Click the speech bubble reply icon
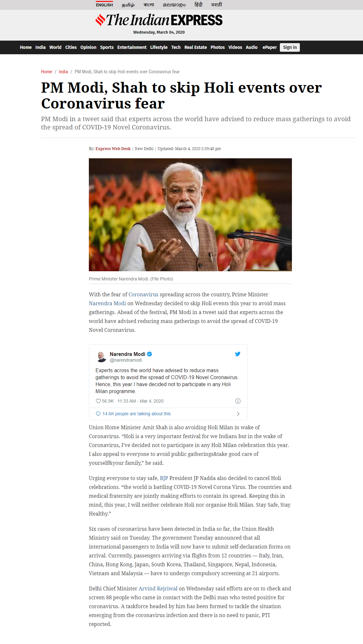This screenshot has height=644, width=363. coord(98,414)
